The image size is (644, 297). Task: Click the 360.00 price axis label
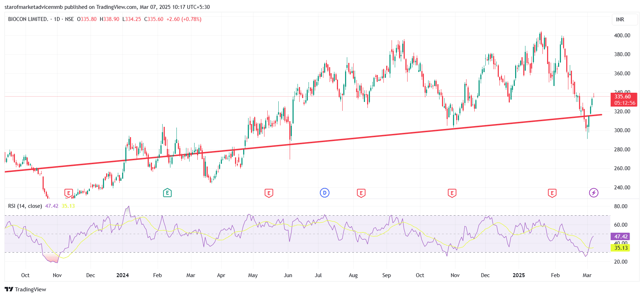(x=622, y=74)
